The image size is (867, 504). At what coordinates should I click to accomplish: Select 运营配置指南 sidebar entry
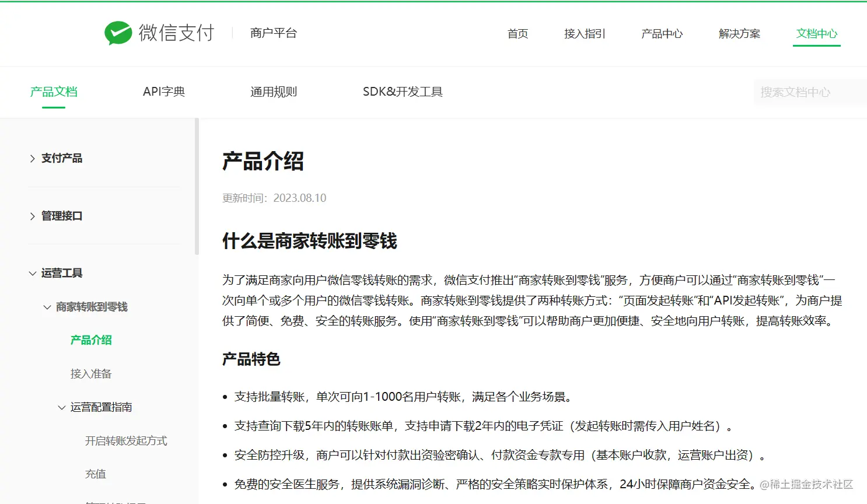pos(102,407)
